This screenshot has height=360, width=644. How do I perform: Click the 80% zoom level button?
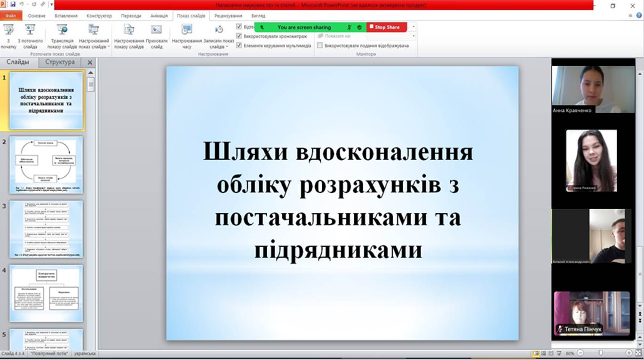pyautogui.click(x=570, y=353)
